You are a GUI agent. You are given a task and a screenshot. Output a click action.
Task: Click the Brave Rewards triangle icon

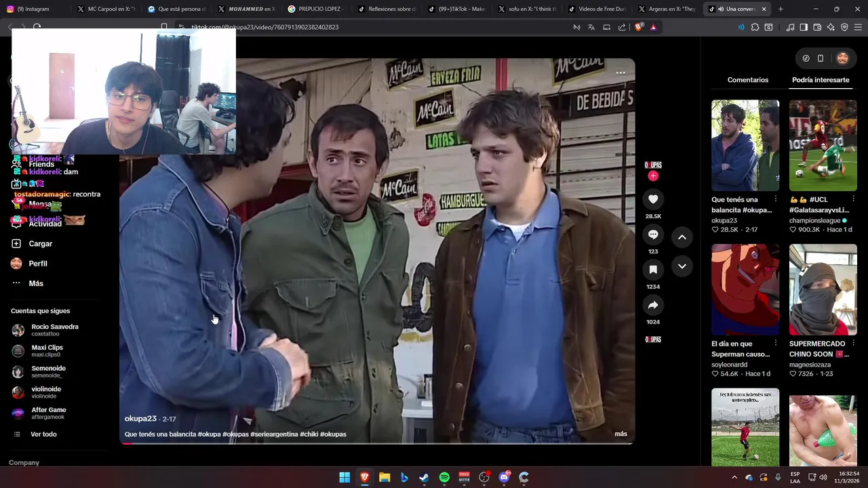click(653, 27)
